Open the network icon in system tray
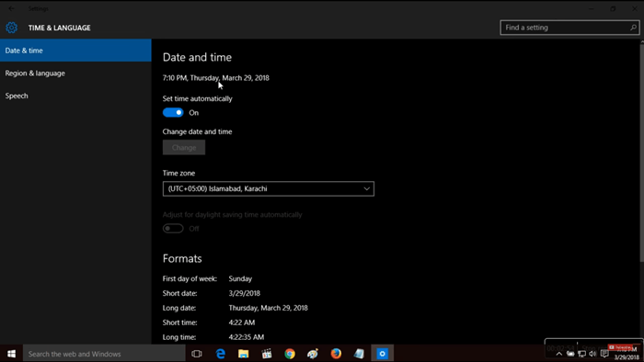 582,354
